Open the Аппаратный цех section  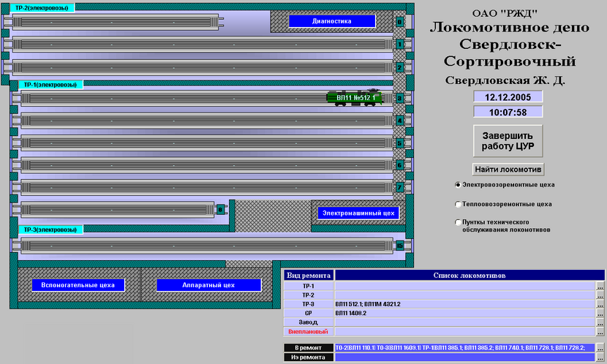208,285
